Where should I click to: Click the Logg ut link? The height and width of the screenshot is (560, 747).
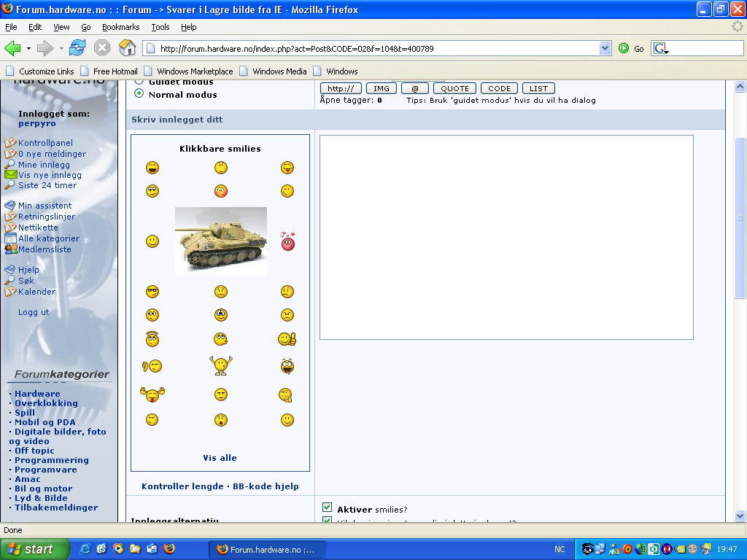tap(34, 312)
